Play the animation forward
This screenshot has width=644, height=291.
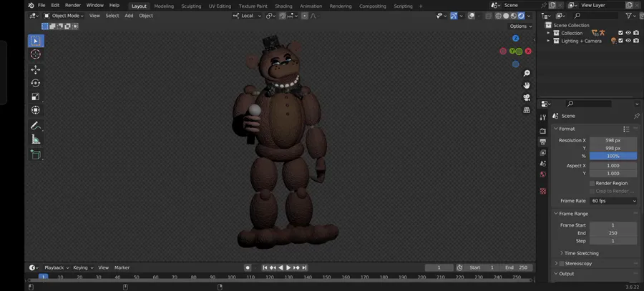[288, 267]
